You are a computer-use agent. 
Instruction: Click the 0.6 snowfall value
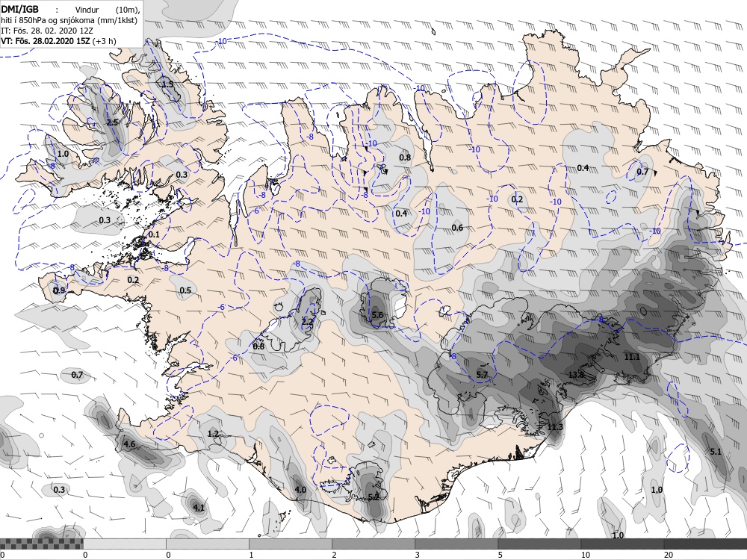457,228
